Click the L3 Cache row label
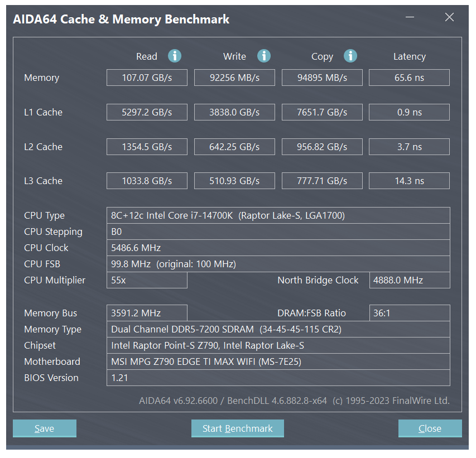This screenshot has width=476, height=458. tap(43, 181)
